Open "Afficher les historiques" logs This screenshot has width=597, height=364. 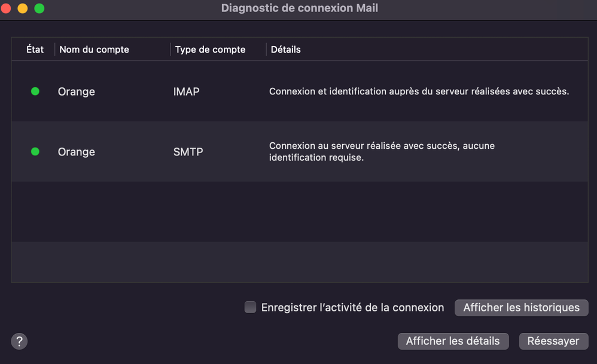(x=521, y=307)
